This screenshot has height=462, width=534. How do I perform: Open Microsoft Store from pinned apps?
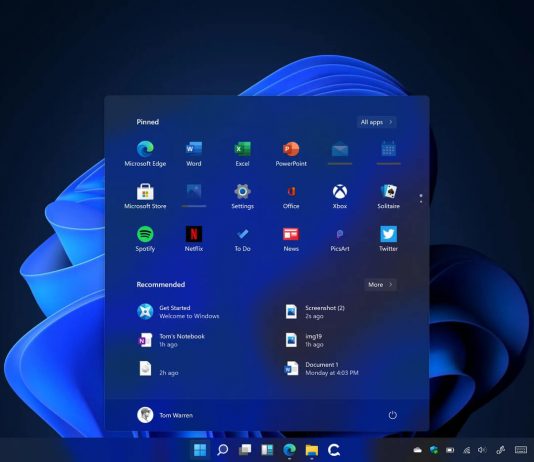(145, 196)
